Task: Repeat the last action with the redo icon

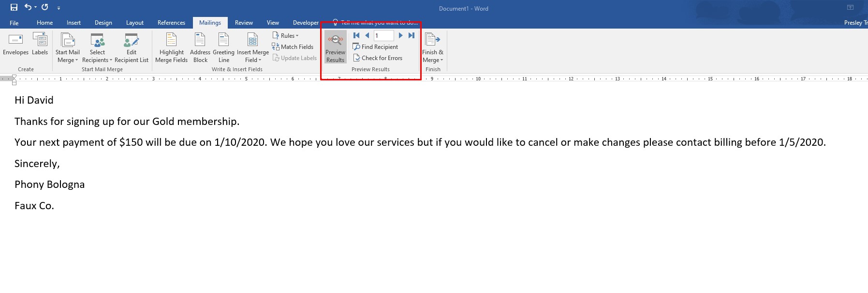Action: pyautogui.click(x=45, y=7)
